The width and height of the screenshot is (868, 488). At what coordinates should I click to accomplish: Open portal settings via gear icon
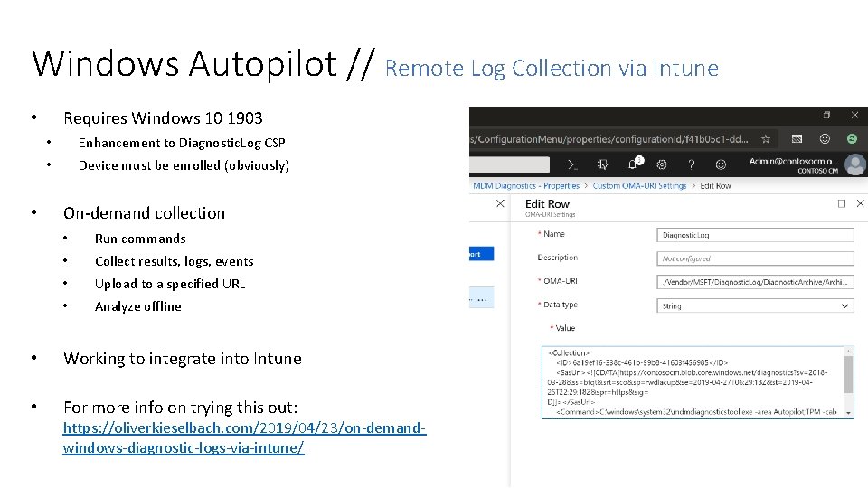tap(662, 164)
